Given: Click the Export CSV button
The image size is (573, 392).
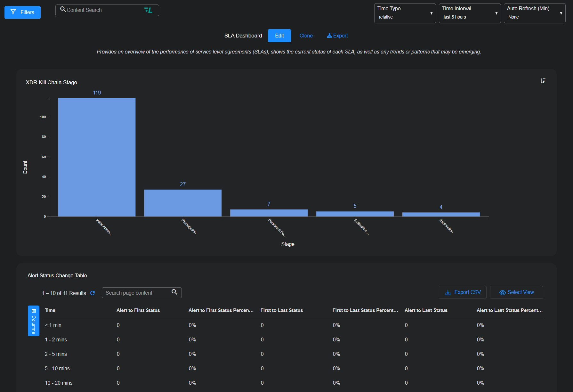Looking at the screenshot, I should click(x=463, y=292).
